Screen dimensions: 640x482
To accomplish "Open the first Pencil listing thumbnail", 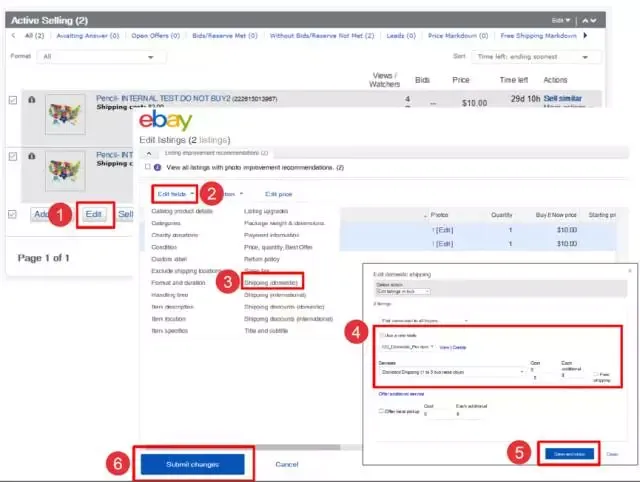I will click(x=65, y=114).
